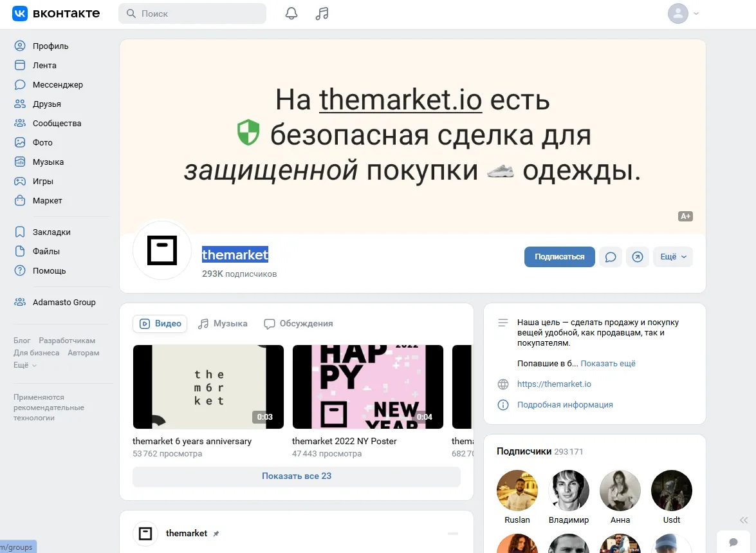756x553 pixels.
Task: Click video title themarket 2022 NY Poster
Action: point(344,441)
